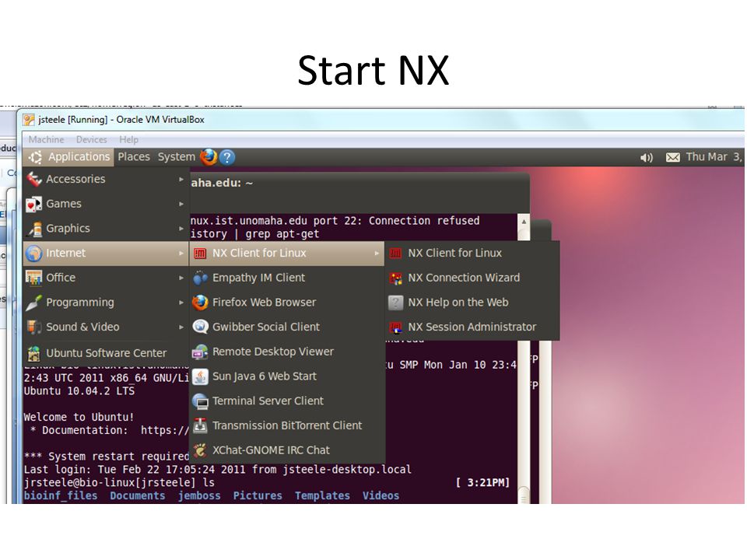Click the Sun Java 6 Web Start icon
This screenshot has height=560, width=747.
200,376
